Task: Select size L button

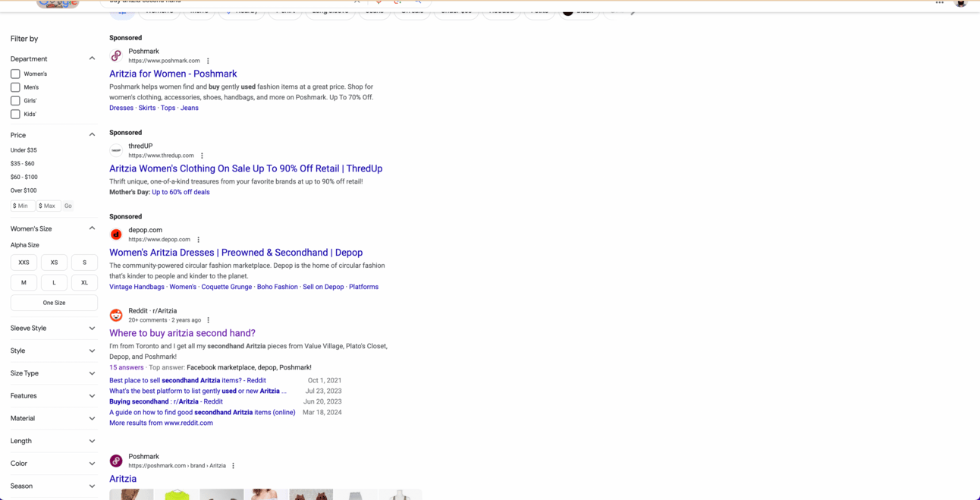Action: (54, 282)
